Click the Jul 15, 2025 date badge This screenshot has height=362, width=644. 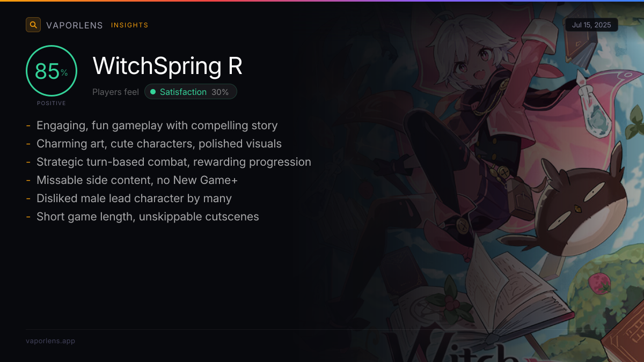click(x=591, y=25)
